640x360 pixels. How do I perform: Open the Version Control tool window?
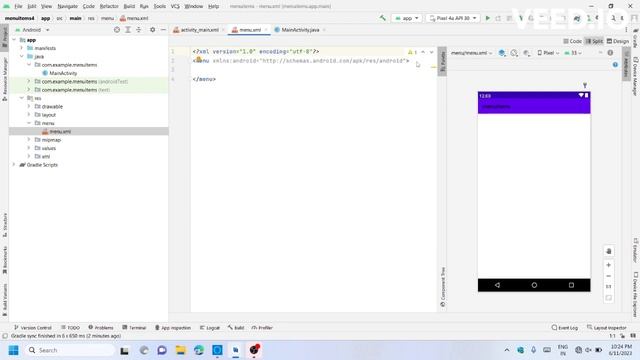pos(33,328)
